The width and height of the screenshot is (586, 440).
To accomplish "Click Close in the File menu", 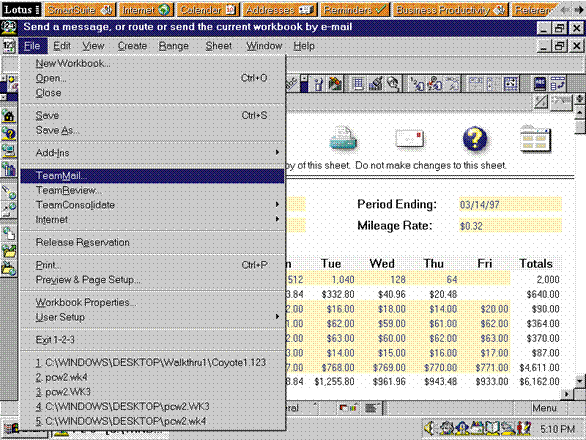I will [x=152, y=93].
